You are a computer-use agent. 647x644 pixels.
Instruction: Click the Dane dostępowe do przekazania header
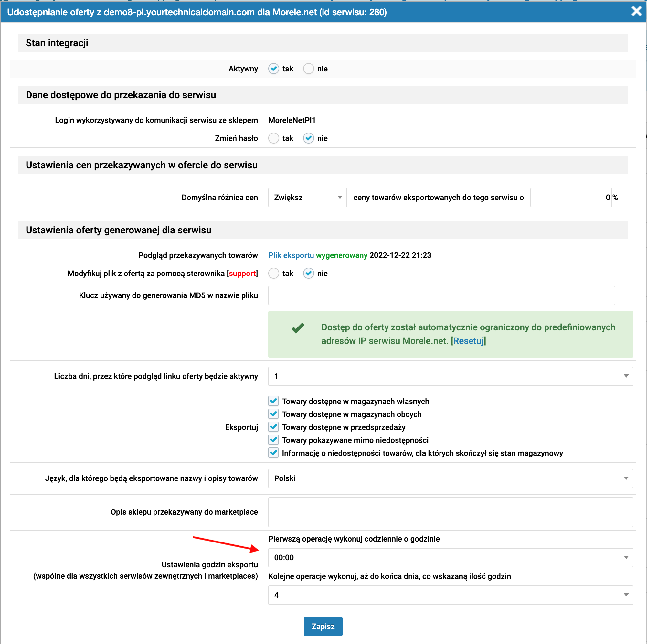pyautogui.click(x=323, y=95)
